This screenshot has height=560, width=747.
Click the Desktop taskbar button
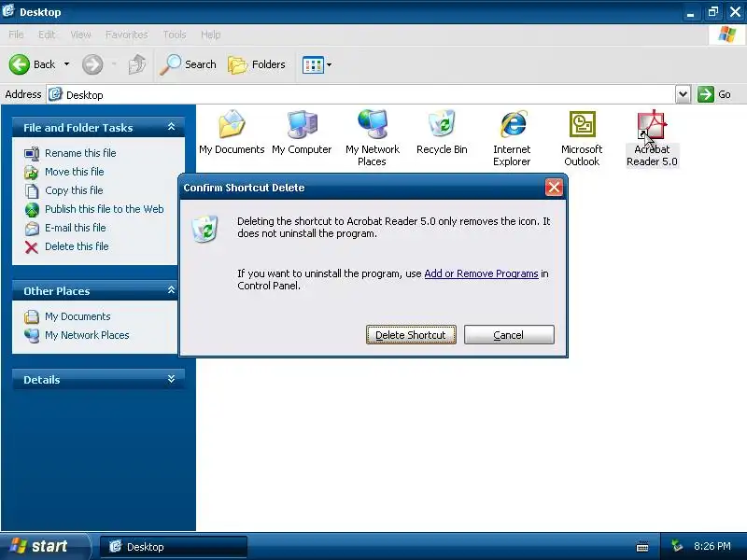174,547
